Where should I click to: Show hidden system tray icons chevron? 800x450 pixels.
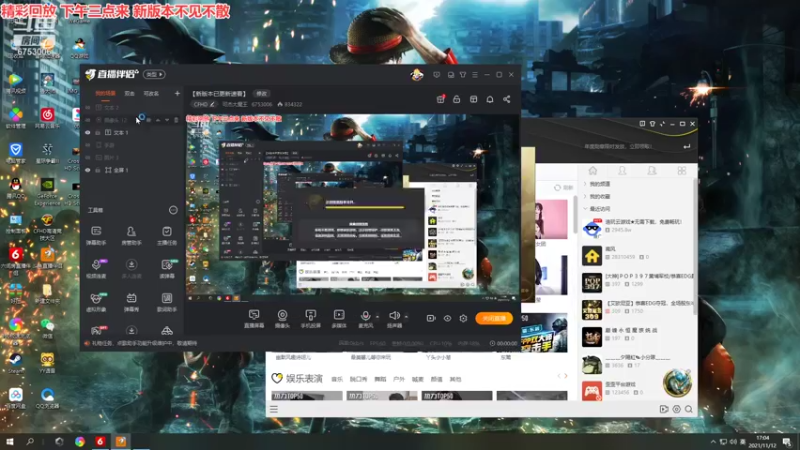point(713,442)
